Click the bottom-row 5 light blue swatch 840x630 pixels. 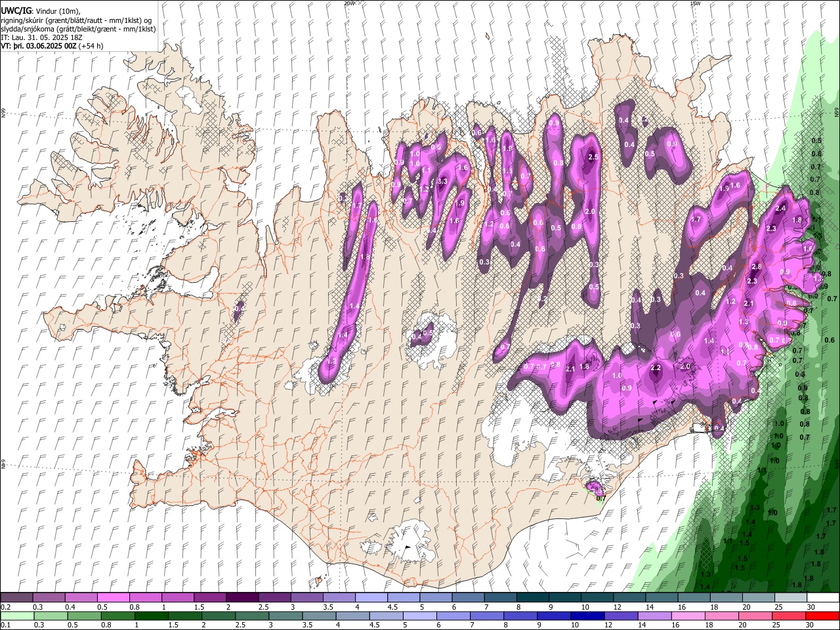420,616
